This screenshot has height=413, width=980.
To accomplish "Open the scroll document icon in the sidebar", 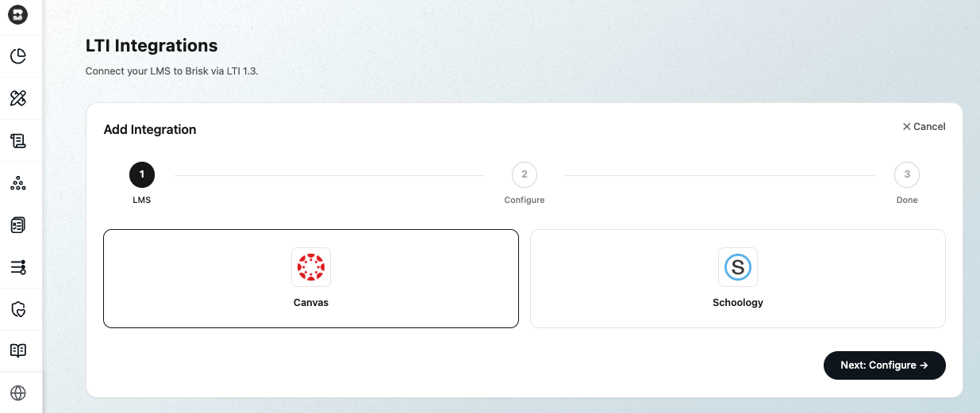I will [17, 141].
